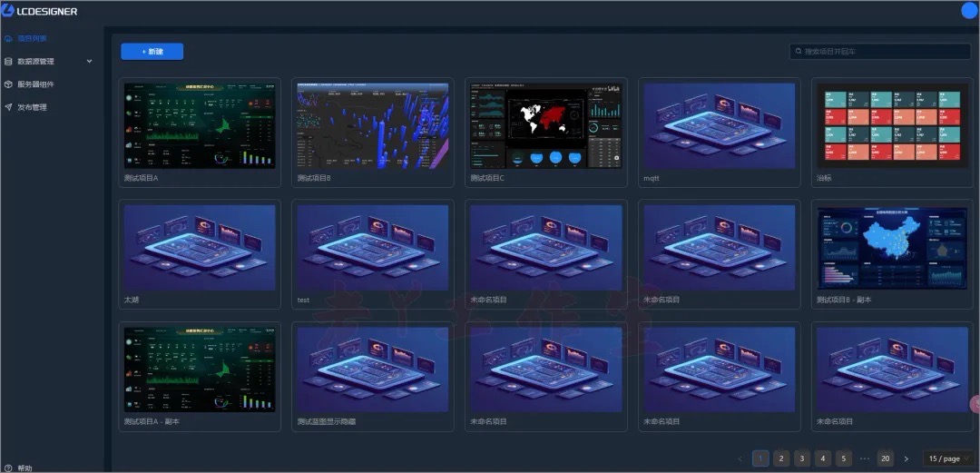Image resolution: width=980 pixels, height=473 pixels.
Task: Click the 数据源管理 database icon
Action: click(8, 62)
